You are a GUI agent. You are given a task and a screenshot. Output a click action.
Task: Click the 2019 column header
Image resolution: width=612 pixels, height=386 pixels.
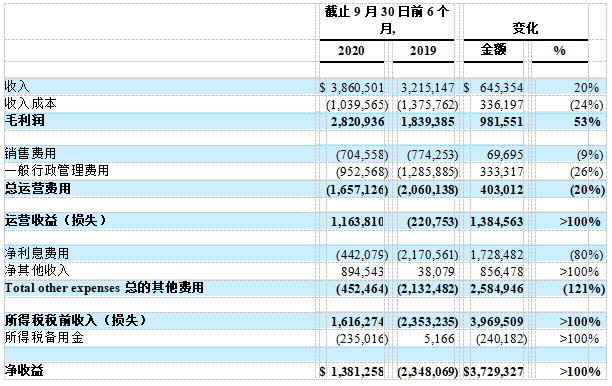coord(423,51)
